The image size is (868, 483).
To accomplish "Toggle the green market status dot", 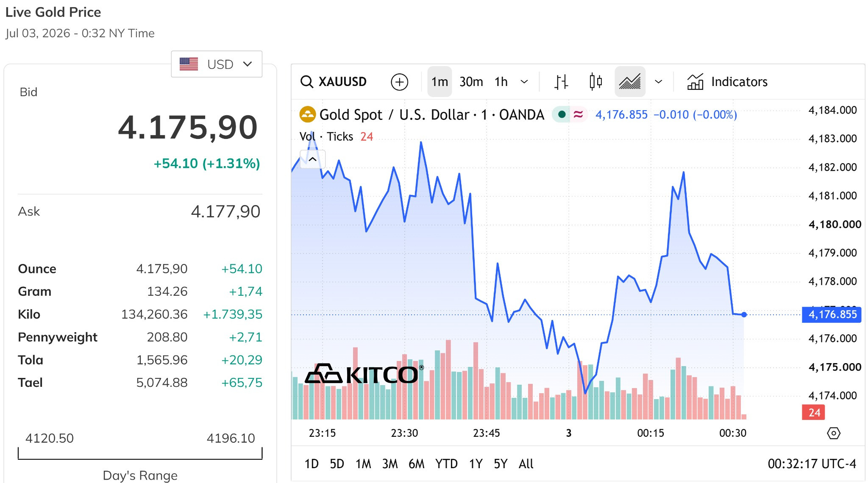I will (x=562, y=114).
